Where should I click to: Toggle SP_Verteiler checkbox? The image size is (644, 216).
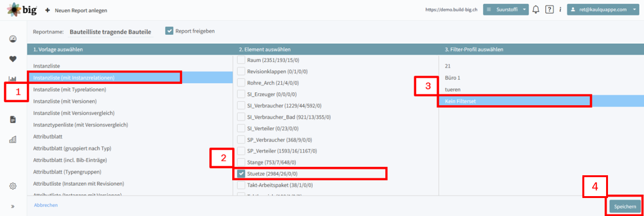(x=241, y=151)
